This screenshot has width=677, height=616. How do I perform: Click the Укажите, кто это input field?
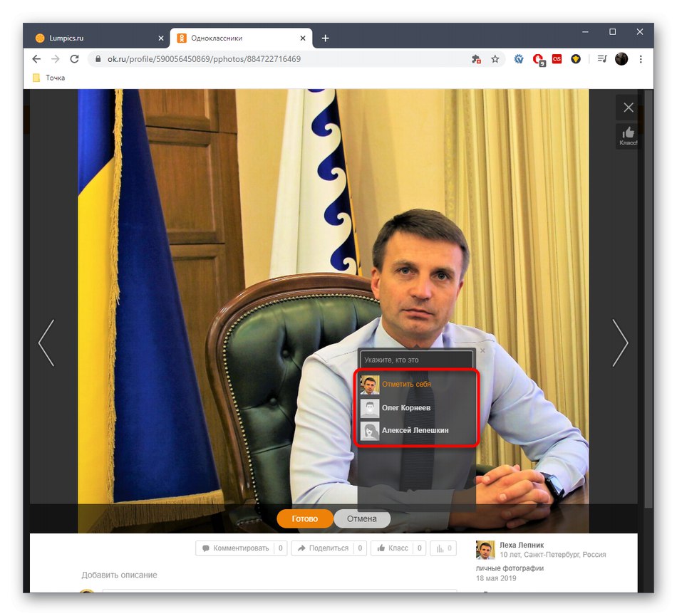(416, 360)
